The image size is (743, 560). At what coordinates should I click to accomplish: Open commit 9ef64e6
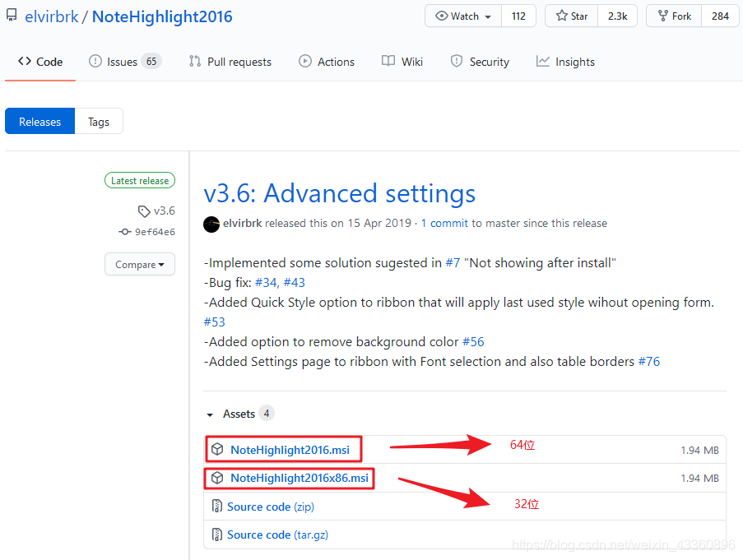155,231
